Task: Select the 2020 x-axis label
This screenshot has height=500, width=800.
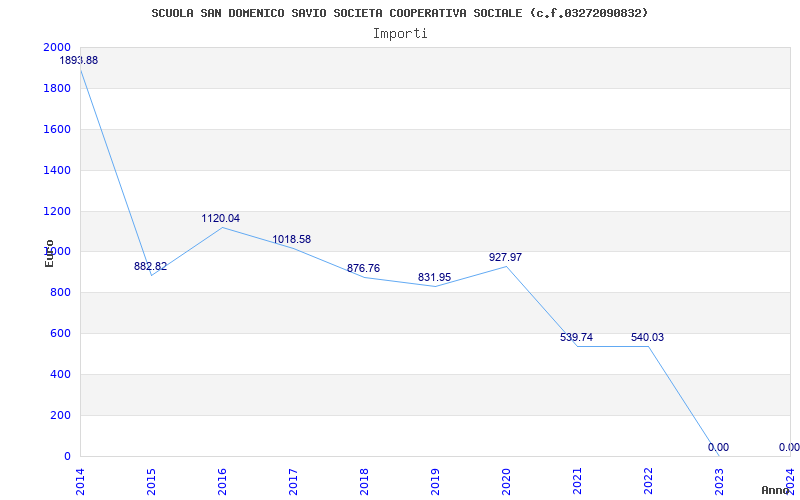Action: click(x=506, y=482)
